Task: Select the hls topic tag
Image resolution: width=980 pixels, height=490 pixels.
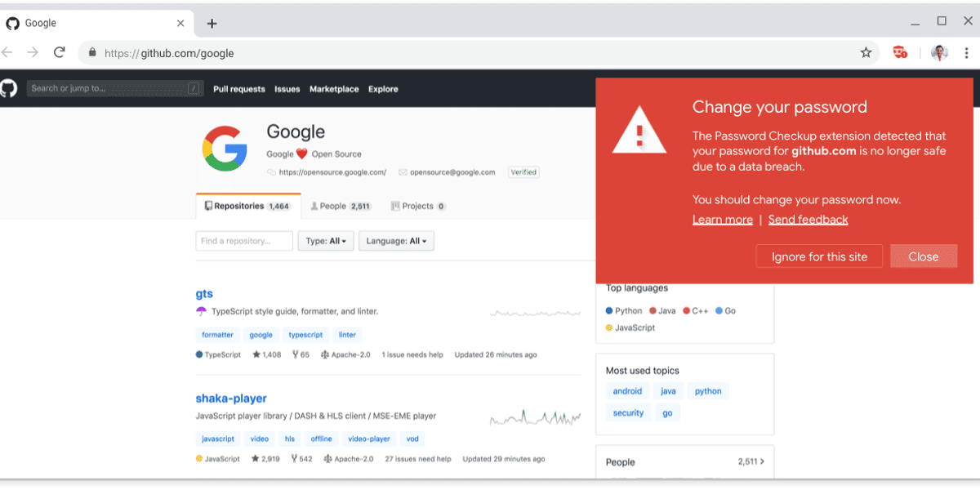Action: [x=289, y=439]
